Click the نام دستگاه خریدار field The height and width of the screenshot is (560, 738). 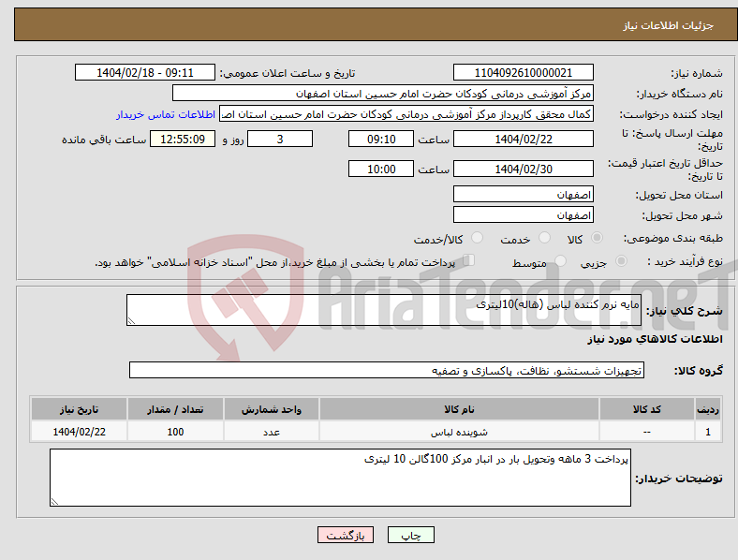(x=383, y=93)
